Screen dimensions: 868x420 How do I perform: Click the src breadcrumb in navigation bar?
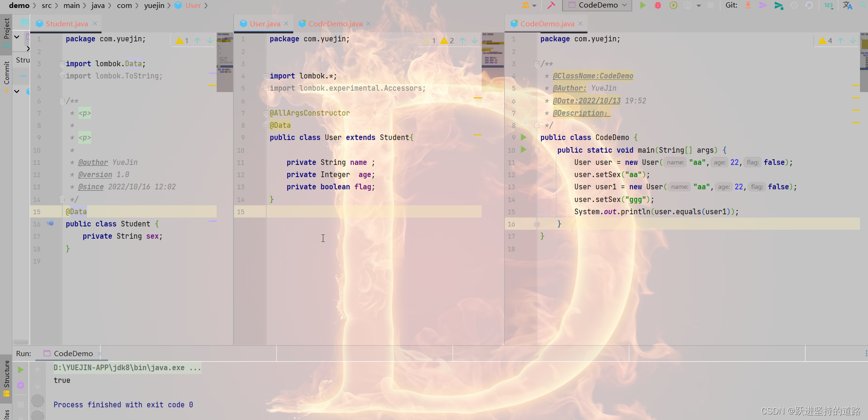tap(47, 5)
